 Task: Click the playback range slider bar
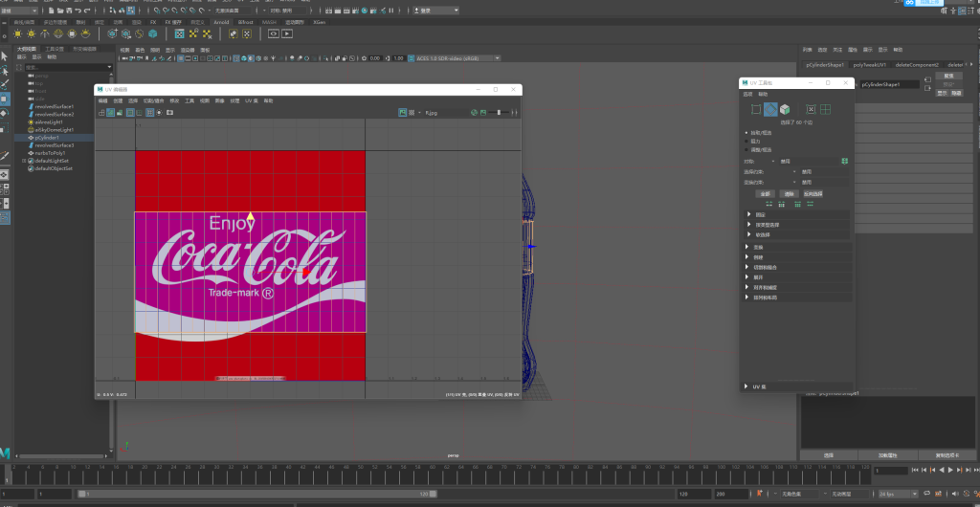point(256,494)
